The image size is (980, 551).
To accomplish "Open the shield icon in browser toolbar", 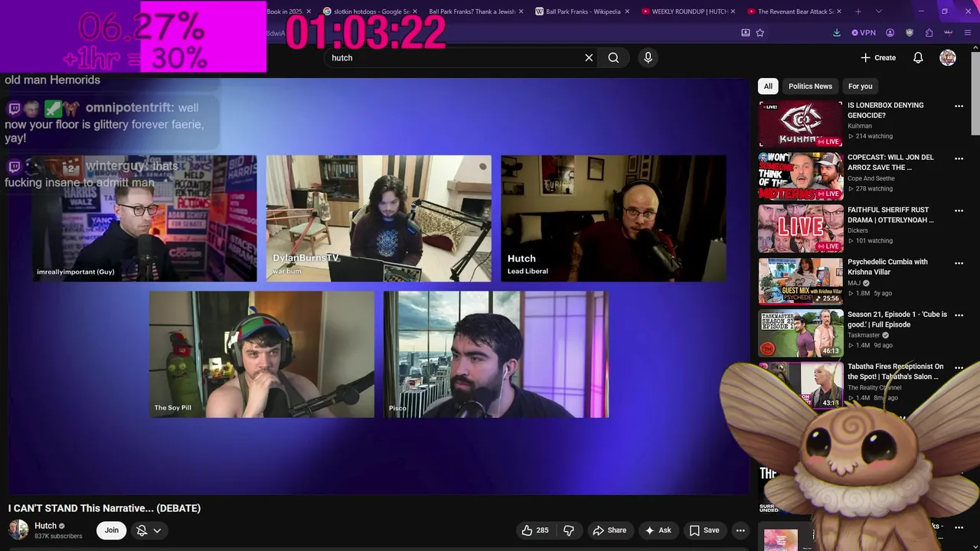I will (x=910, y=33).
